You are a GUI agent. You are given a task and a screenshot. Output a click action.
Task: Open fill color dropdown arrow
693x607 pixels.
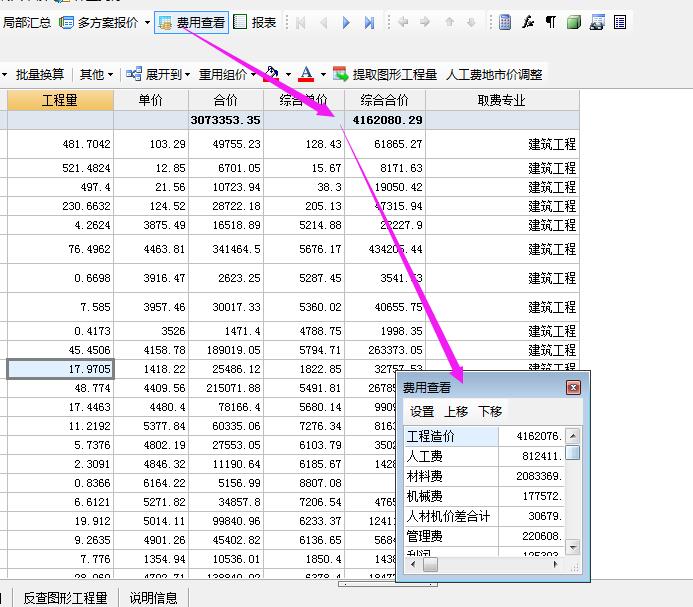coord(288,74)
